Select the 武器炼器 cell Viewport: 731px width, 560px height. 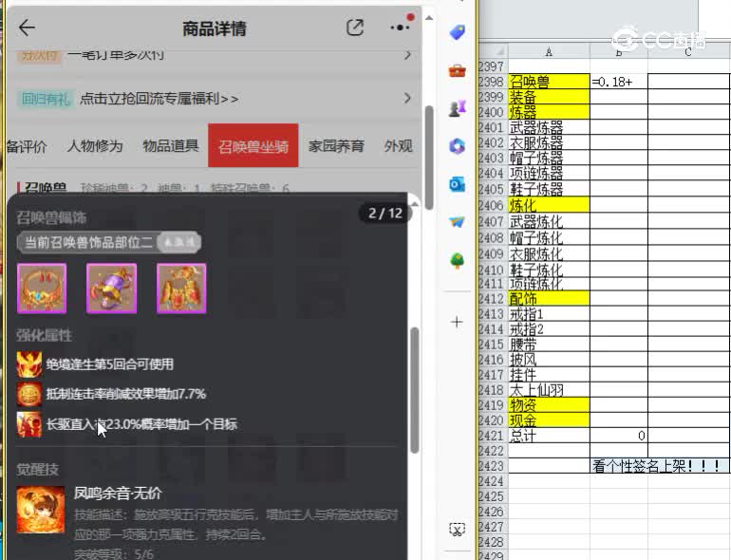[549, 127]
